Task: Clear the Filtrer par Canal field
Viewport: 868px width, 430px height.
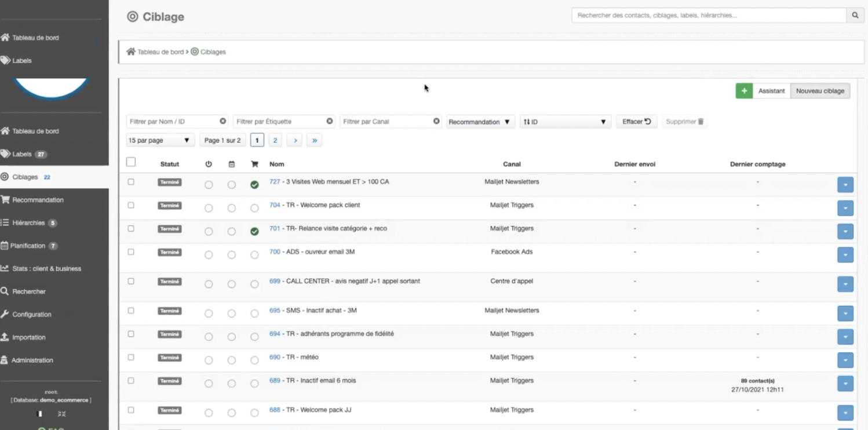Action: [436, 121]
